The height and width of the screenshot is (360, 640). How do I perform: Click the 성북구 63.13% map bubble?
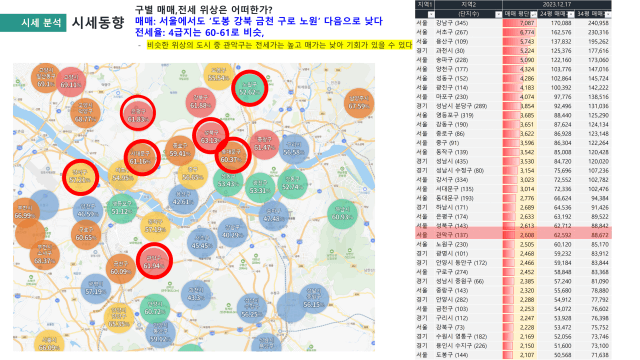[210, 136]
